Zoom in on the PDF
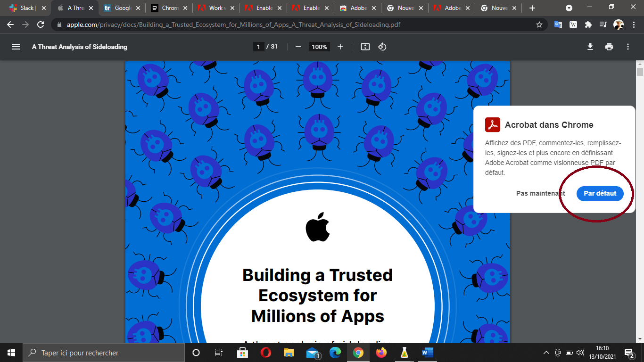The height and width of the screenshot is (362, 644). coord(340,47)
